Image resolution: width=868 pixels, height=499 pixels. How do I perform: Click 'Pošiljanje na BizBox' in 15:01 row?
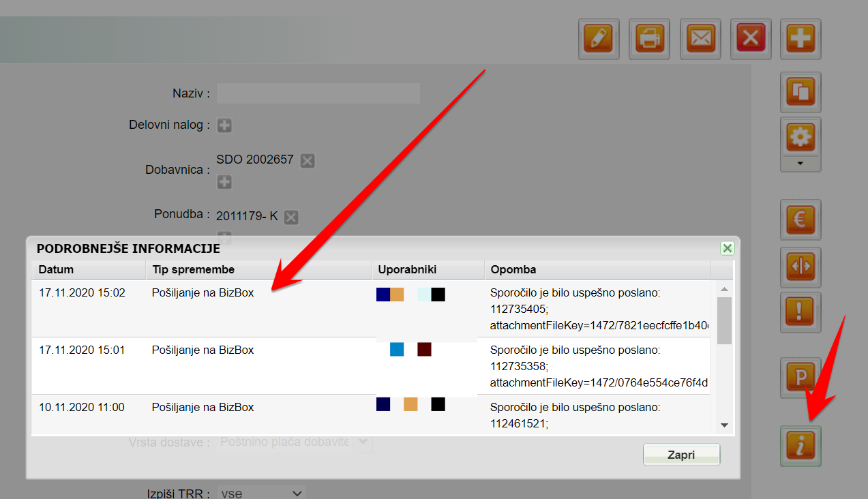click(x=203, y=350)
